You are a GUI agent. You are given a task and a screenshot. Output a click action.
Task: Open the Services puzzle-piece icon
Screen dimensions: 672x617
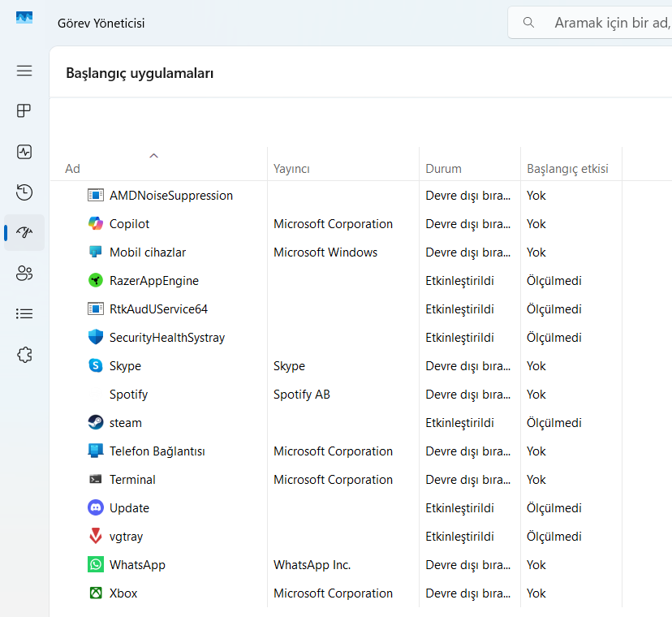[x=24, y=354]
